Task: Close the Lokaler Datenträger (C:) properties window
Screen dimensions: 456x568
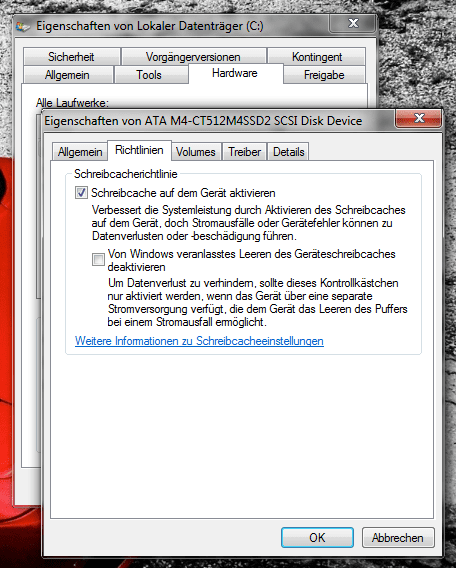Action: 352,24
